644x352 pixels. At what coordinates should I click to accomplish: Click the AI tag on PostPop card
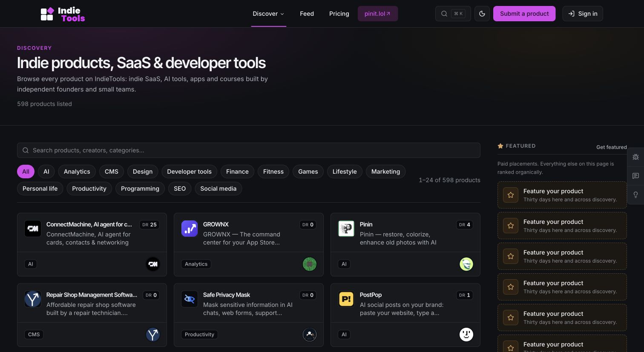344,335
